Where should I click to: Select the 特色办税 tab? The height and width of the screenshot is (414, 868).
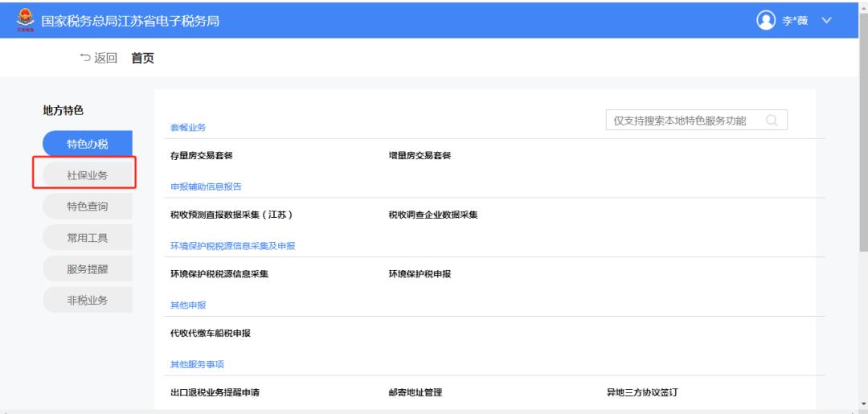coord(87,144)
